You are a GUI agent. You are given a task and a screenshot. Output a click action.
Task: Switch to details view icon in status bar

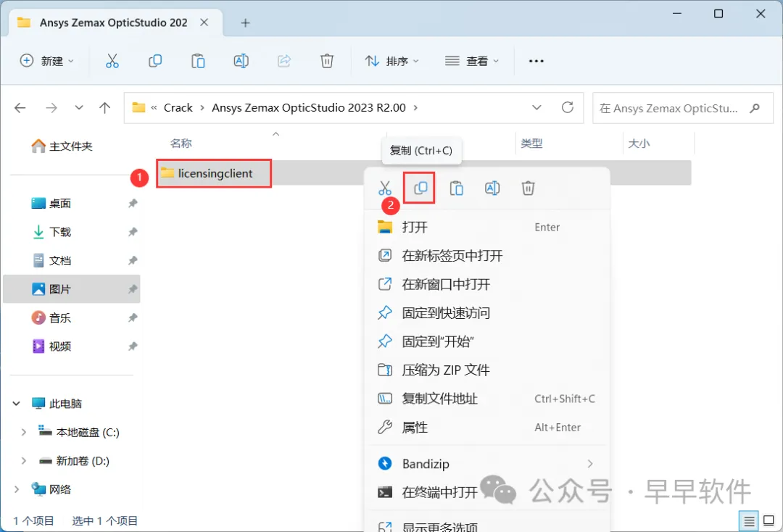748,522
